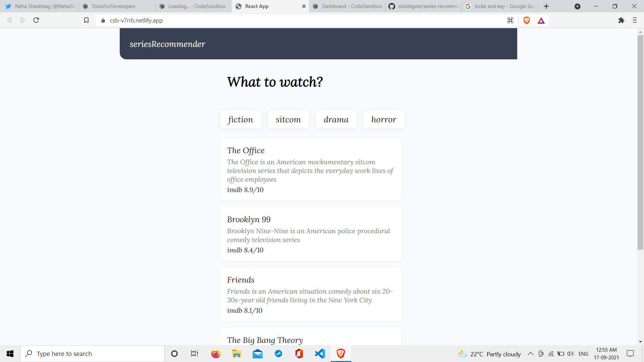The width and height of the screenshot is (644, 362).
Task: Click the Brave Shields lion icon
Action: (x=527, y=20)
